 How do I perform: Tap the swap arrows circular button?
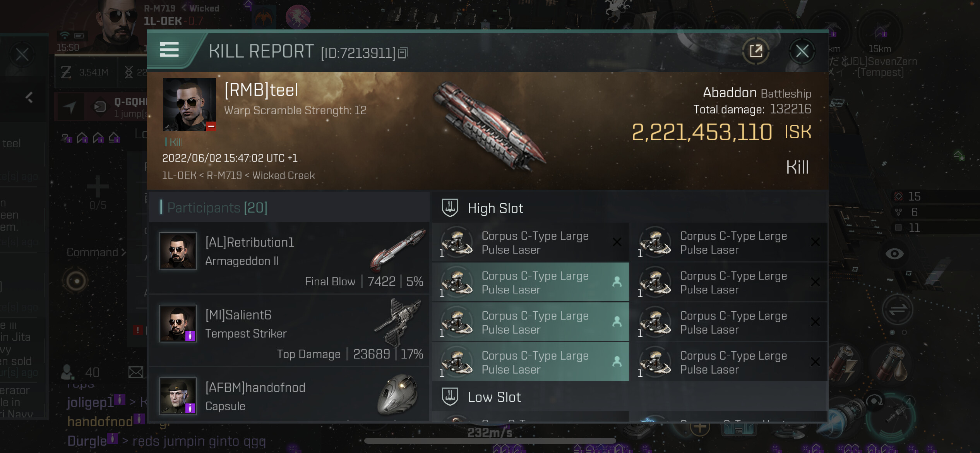coord(898,309)
